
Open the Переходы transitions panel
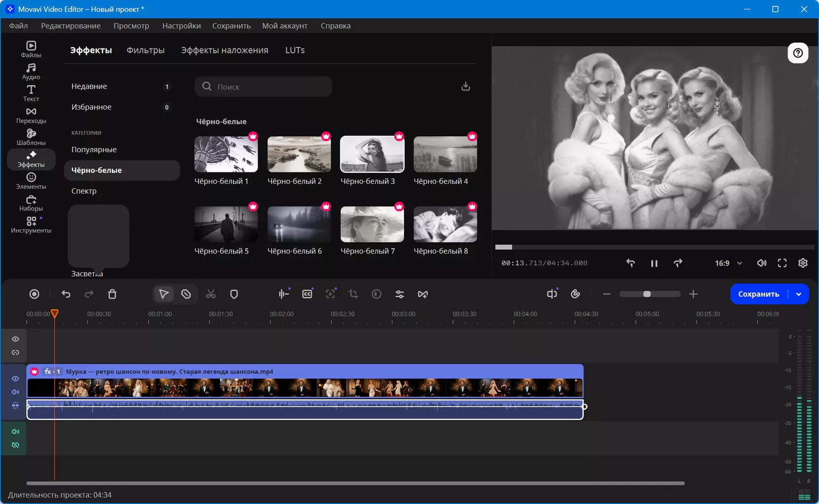(31, 115)
